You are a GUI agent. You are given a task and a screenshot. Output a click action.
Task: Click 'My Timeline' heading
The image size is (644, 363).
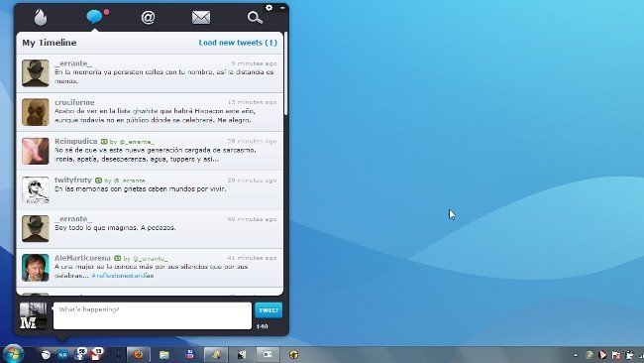pos(50,43)
